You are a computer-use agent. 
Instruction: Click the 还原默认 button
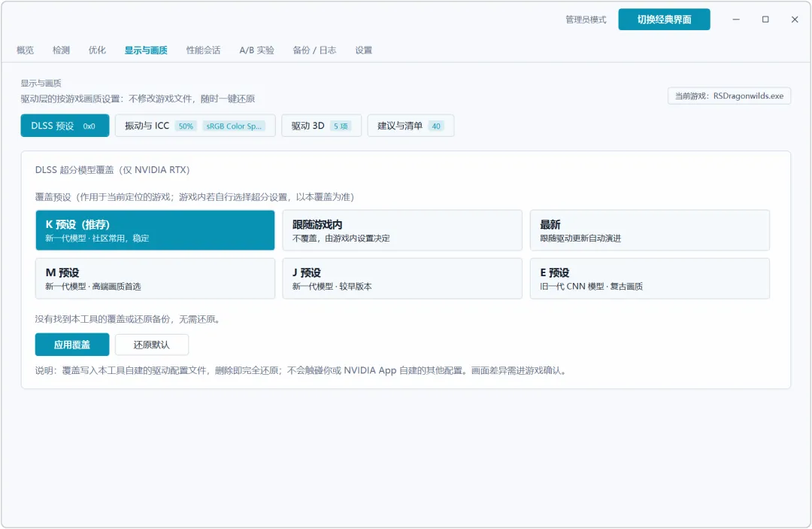152,345
